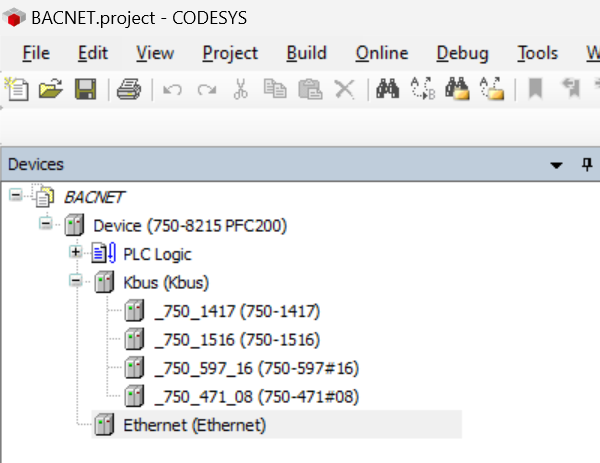The image size is (600, 463).
Task: Select _750_1417 (750-1417) label
Action: pyautogui.click(x=237, y=311)
